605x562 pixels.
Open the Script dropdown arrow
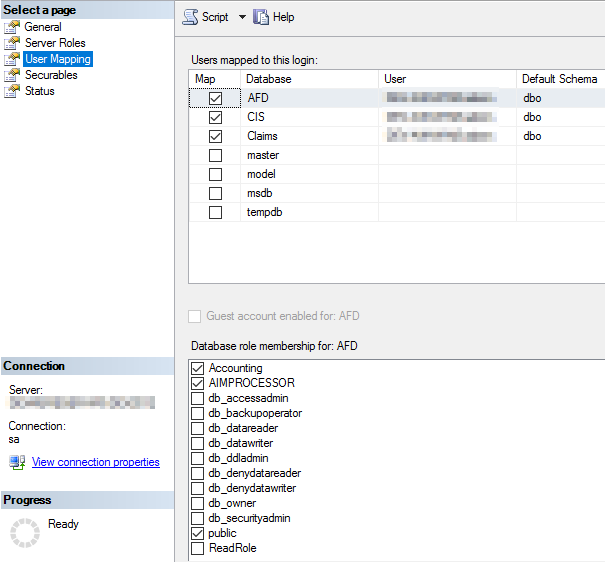(241, 17)
